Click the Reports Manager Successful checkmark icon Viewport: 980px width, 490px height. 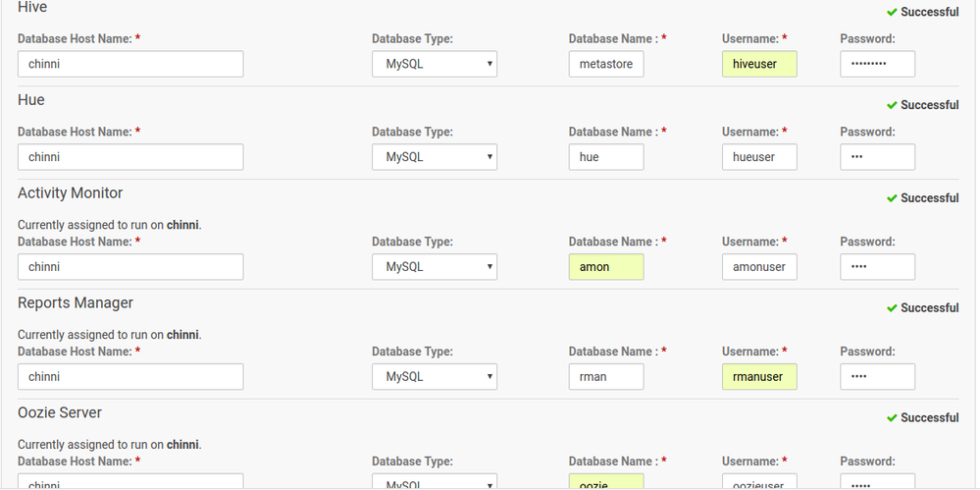coord(892,308)
